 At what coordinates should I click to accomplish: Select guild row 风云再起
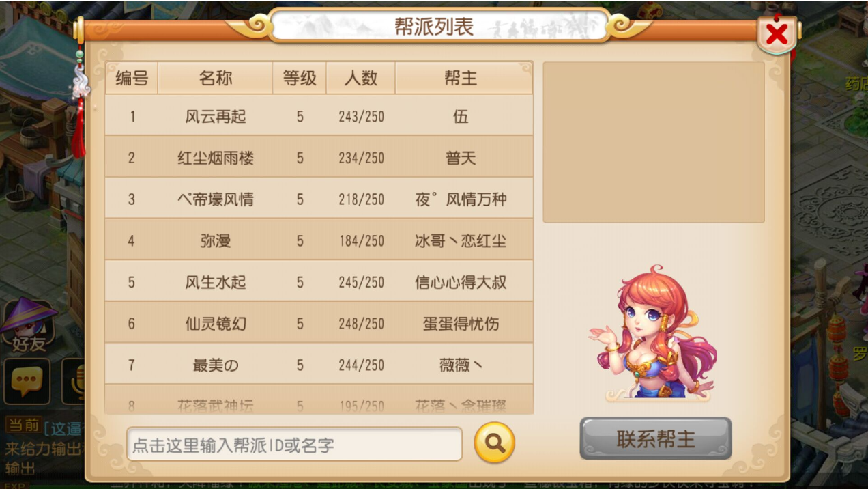click(x=319, y=115)
